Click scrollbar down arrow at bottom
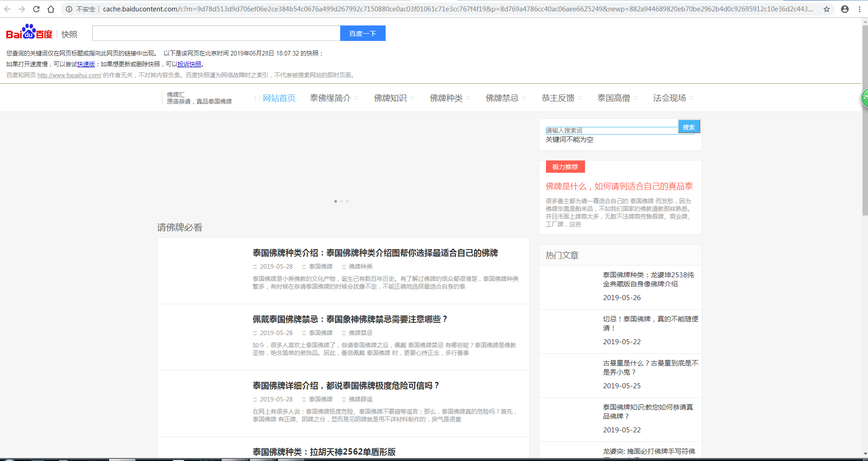868x461 pixels. coord(865,454)
